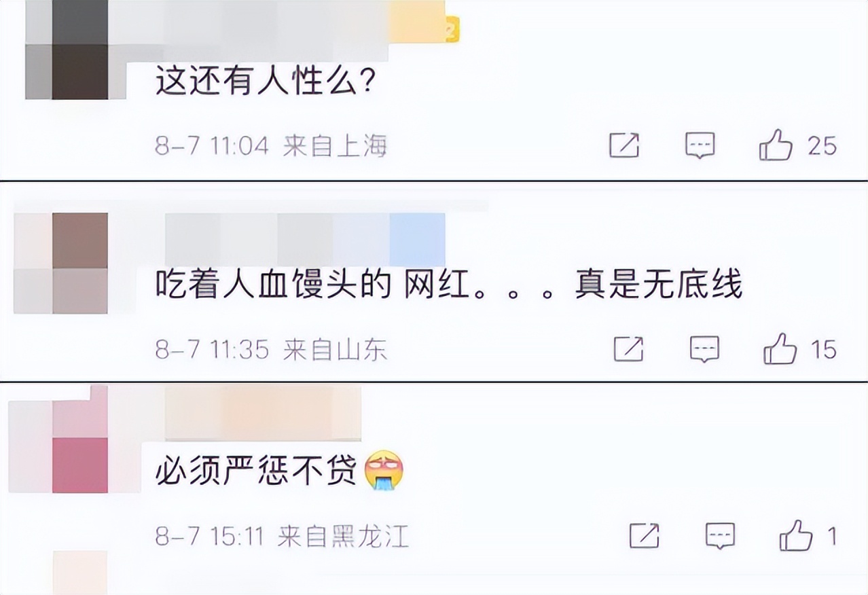Reply to the 人血馒头 comment
The height and width of the screenshot is (595, 868).
coord(704,349)
